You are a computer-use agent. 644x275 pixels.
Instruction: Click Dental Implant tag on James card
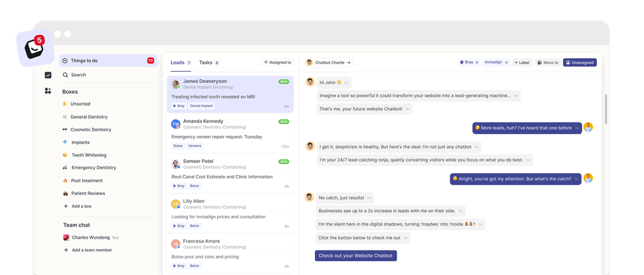202,106
